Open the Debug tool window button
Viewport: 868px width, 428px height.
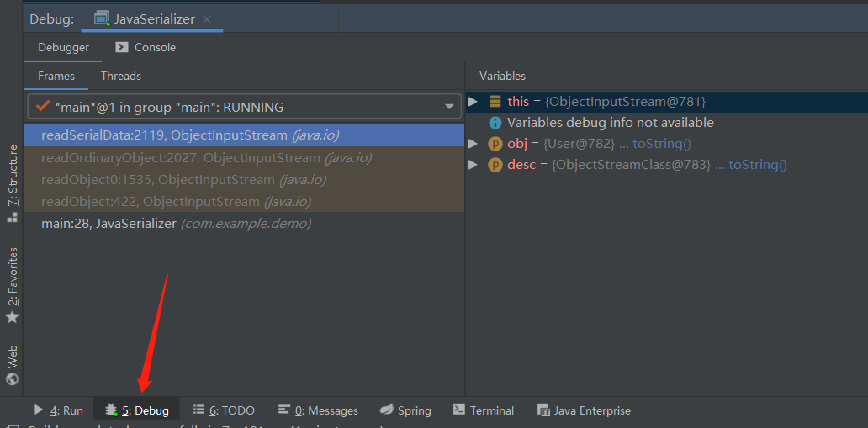(x=137, y=410)
